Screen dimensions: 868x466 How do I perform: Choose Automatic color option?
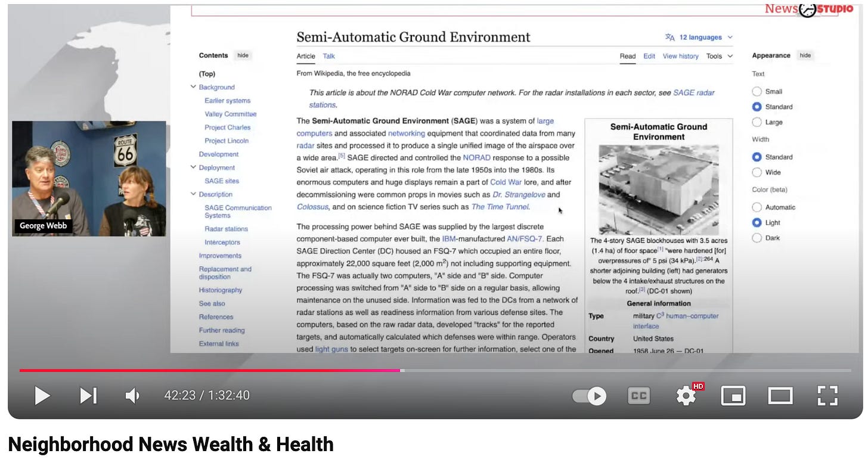tap(757, 207)
